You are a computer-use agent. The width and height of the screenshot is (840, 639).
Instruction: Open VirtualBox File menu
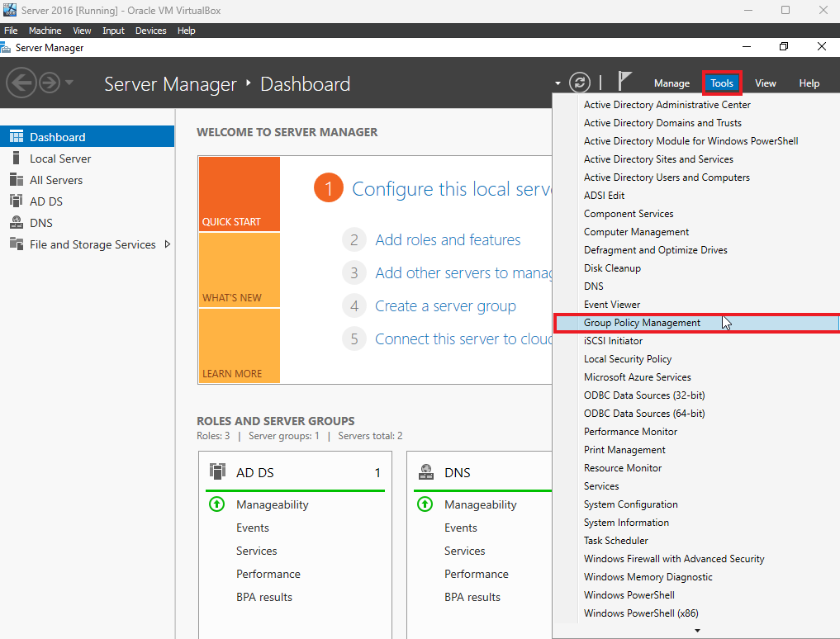coord(12,31)
